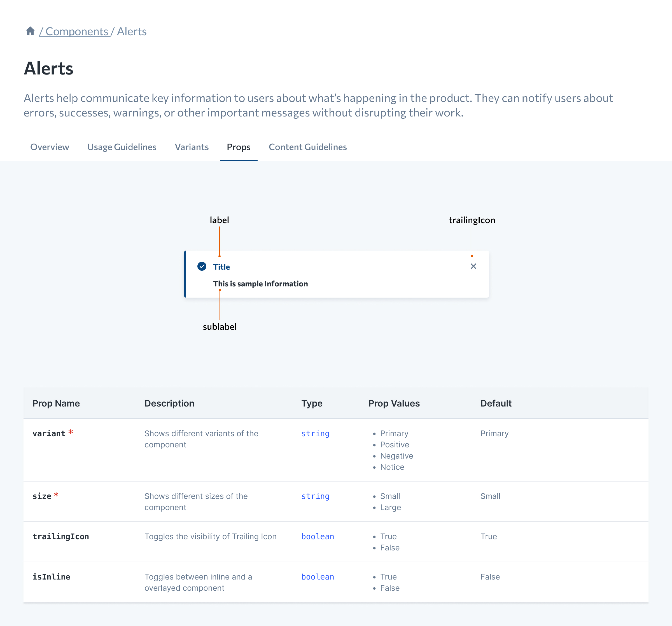This screenshot has height=626, width=672.
Task: Click the sublabel text This is sample Information
Action: click(261, 284)
